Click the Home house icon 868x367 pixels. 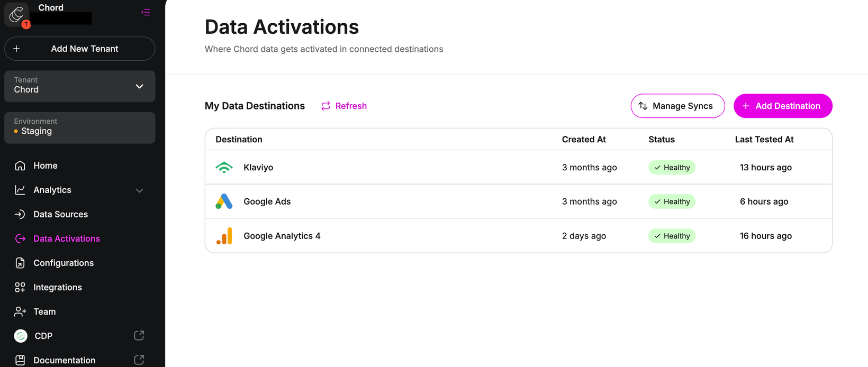coord(20,166)
